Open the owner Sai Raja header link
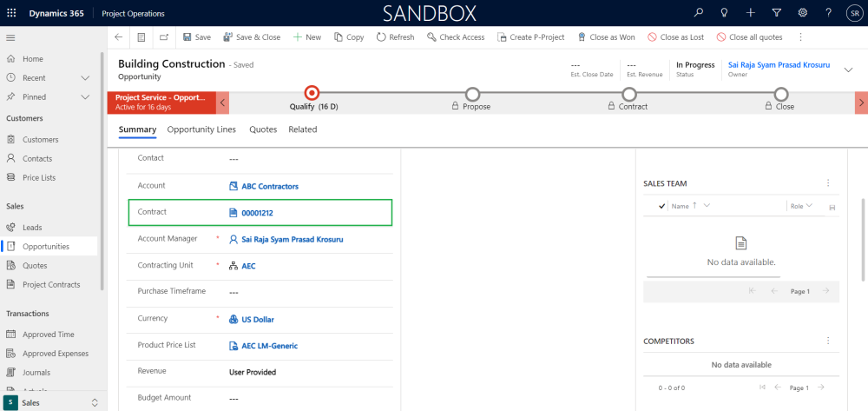868x411 pixels. click(779, 65)
